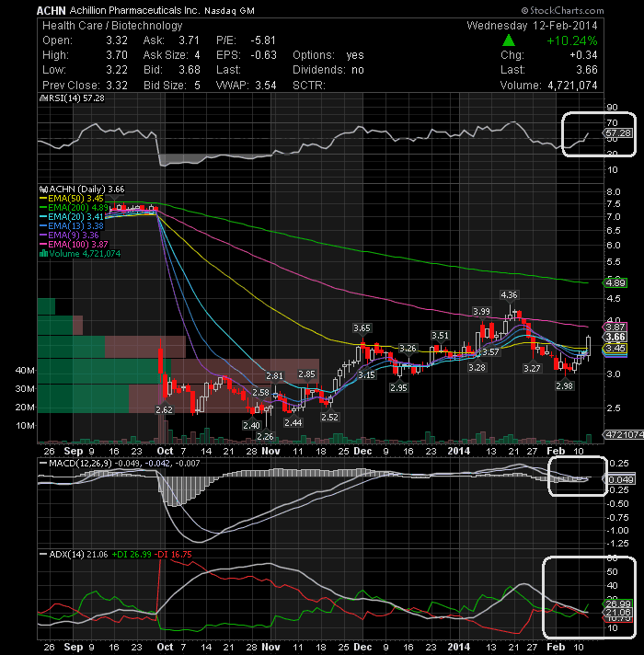Click the green up-triangle change indicator

point(508,40)
